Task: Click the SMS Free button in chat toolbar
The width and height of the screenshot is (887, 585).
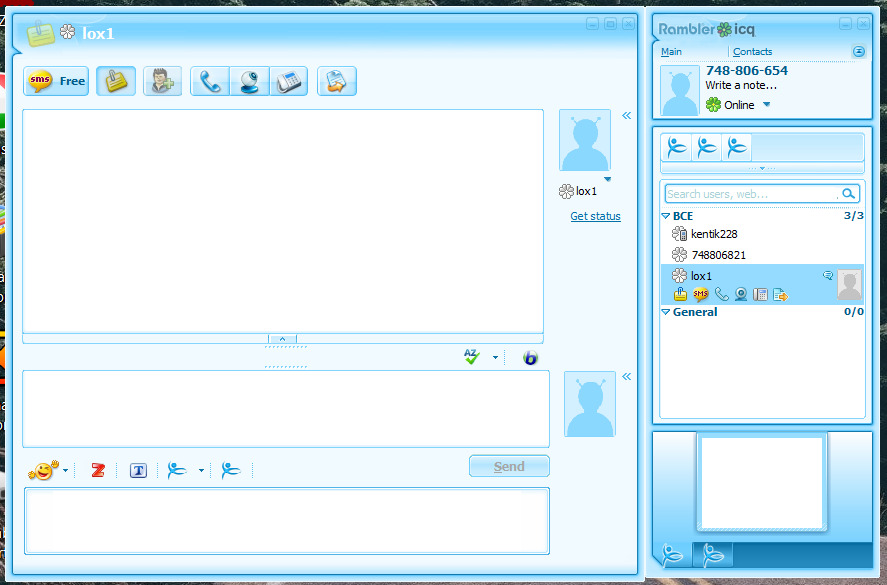Action: (x=56, y=81)
